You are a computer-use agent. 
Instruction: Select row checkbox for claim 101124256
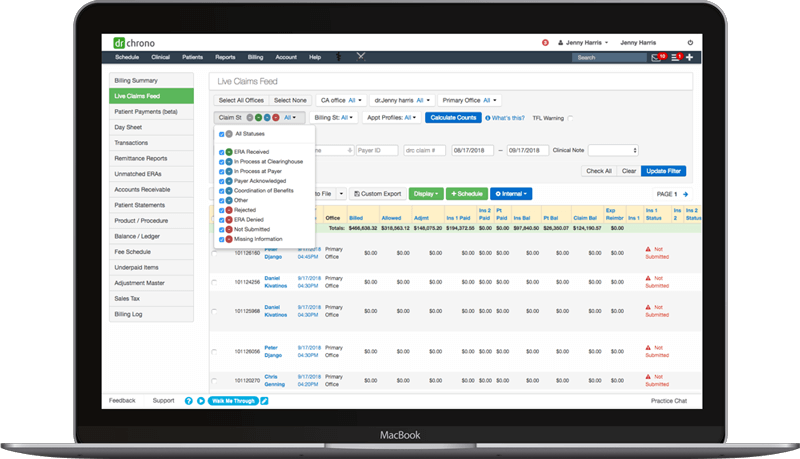[x=214, y=282]
